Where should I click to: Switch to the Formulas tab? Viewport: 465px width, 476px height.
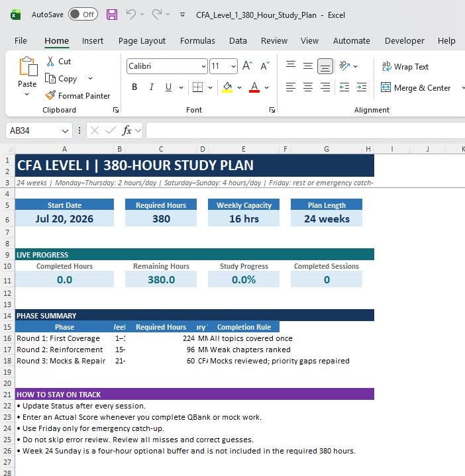[x=197, y=40]
